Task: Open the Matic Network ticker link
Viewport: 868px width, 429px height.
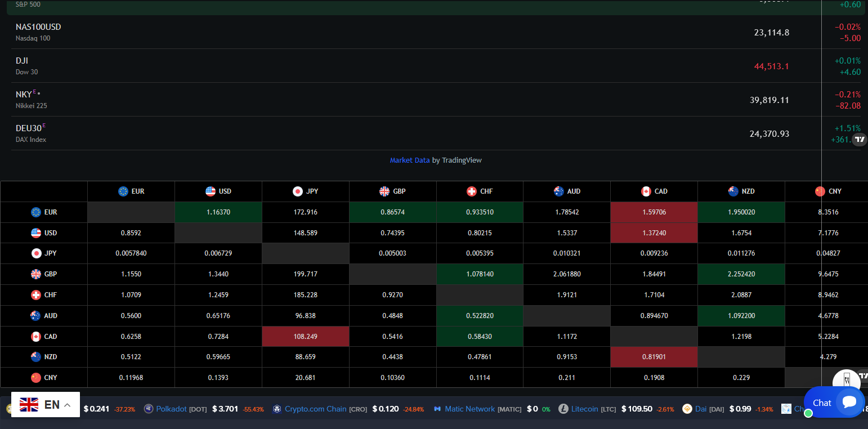Action: coord(470,409)
